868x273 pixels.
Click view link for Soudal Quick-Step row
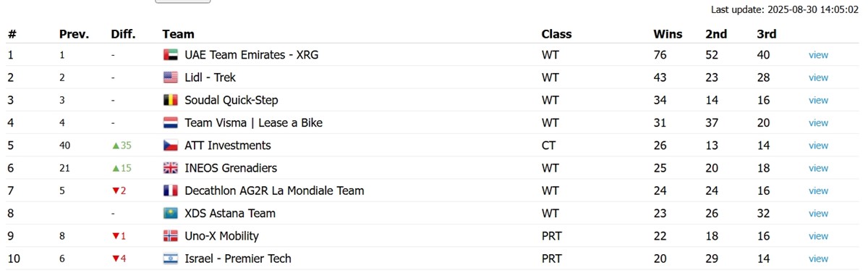[818, 100]
